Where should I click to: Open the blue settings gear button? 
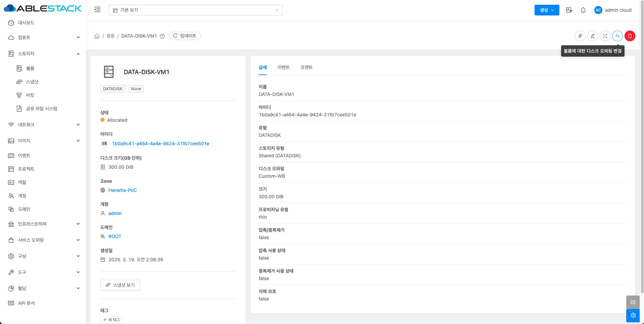[633, 315]
